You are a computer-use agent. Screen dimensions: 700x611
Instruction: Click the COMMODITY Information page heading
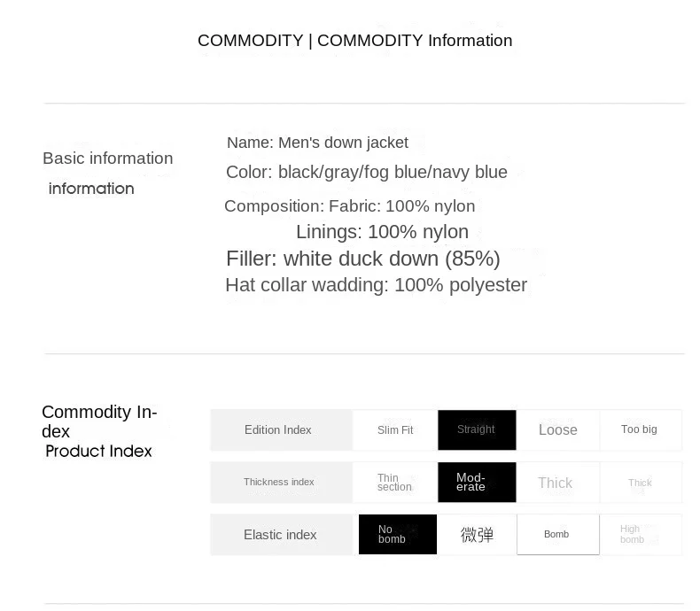pyautogui.click(x=354, y=41)
